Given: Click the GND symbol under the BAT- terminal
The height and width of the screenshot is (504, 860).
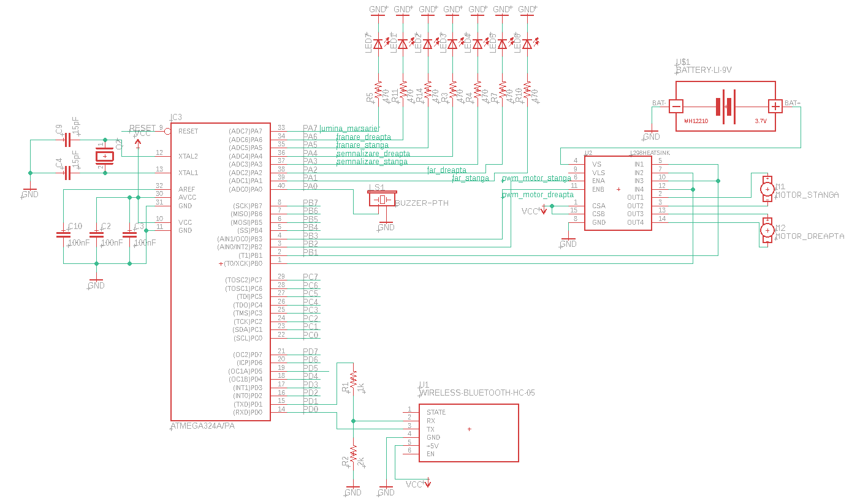Looking at the screenshot, I should tap(651, 134).
